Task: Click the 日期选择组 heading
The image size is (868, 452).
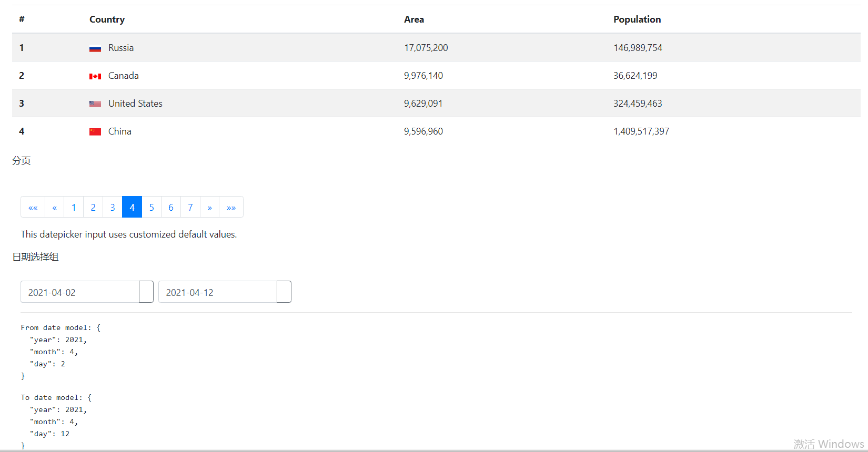Action: [35, 257]
